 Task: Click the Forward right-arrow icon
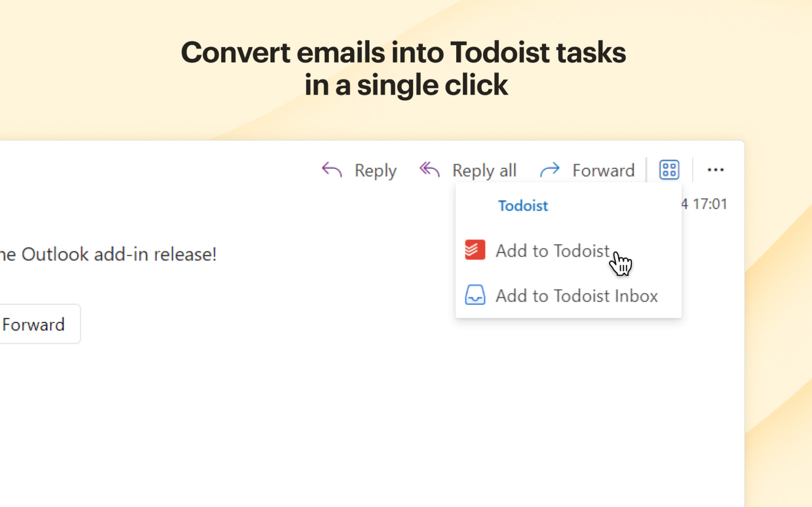coord(550,170)
